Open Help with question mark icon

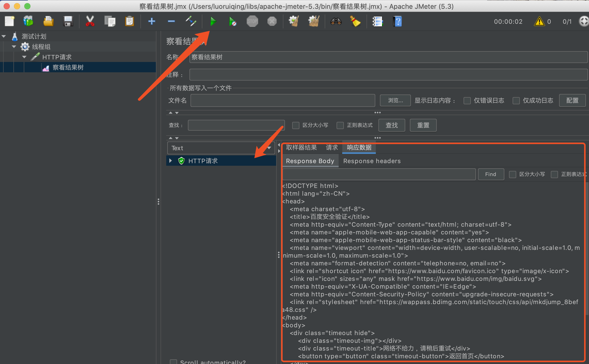click(x=397, y=21)
